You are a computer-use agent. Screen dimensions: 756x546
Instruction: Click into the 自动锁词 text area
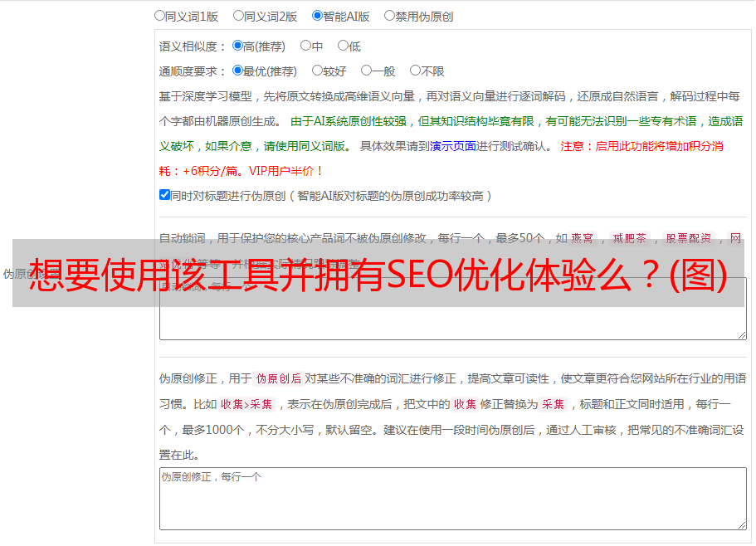tap(453, 309)
